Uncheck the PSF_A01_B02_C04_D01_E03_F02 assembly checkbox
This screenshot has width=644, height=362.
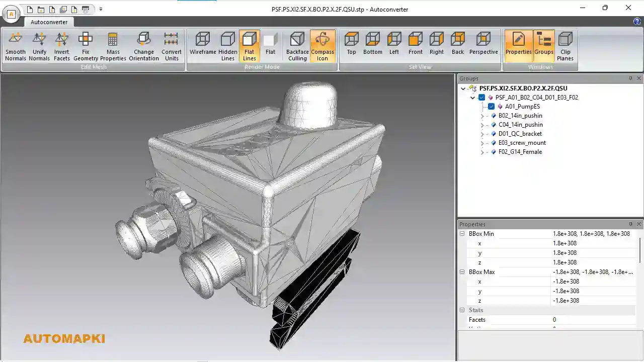pos(482,98)
